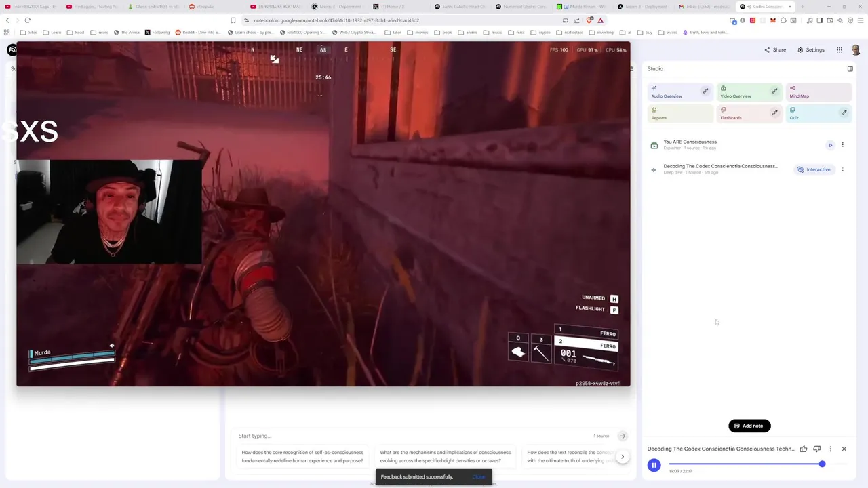Open the 'Reddit - Dive into a...' bookmark

pyautogui.click(x=198, y=32)
